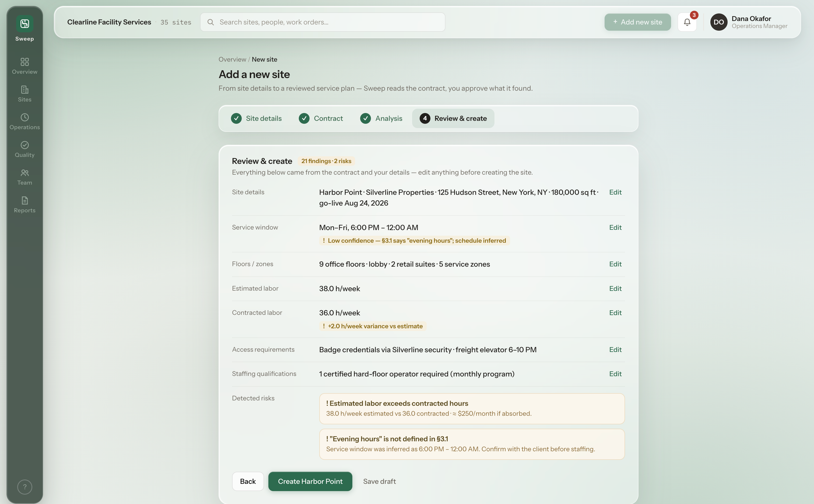The image size is (814, 504).
Task: Open the Evening hours not defined risk card
Action: (472, 444)
